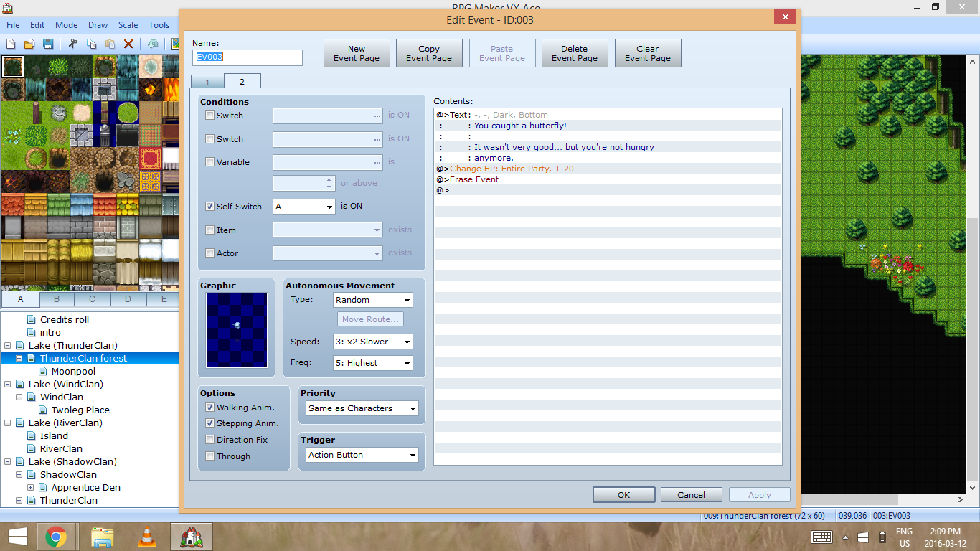Click the Paste clipboard icon
This screenshot has height=551, width=980.
point(110,44)
